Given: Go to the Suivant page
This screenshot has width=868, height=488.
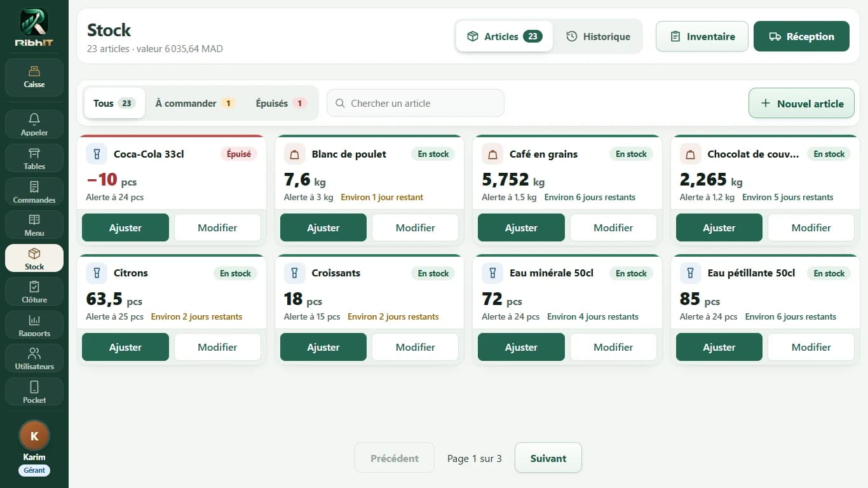Looking at the screenshot, I should pos(548,458).
